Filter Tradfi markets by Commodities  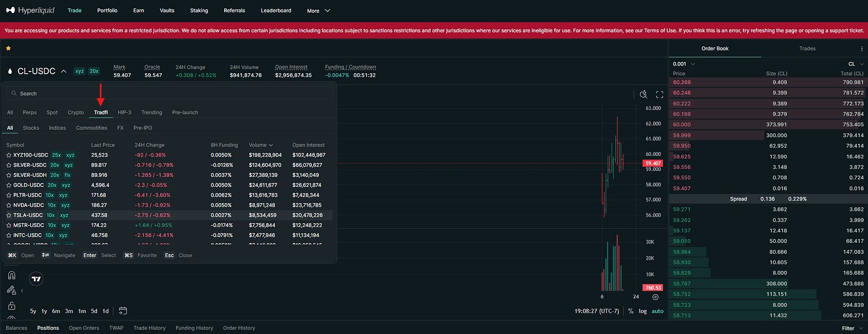(x=92, y=127)
